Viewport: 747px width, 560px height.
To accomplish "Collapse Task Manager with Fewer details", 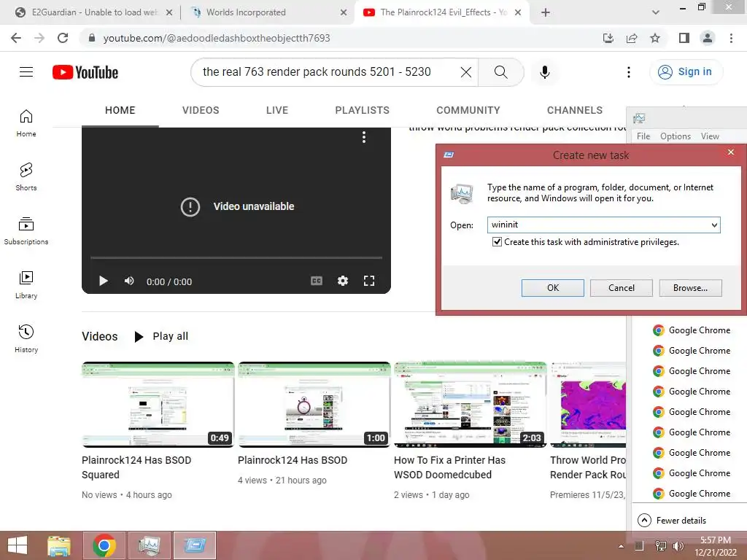I will 672,520.
